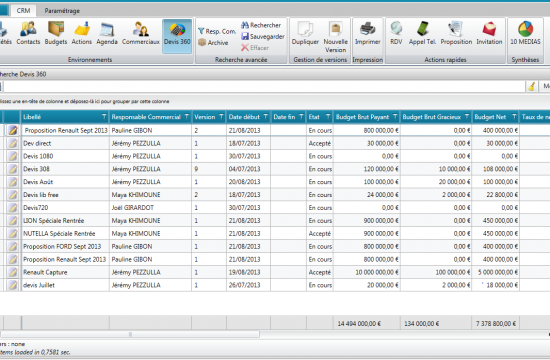Screen dimensions: 550x360
Task: Clear search with Effacer
Action: click(255, 48)
